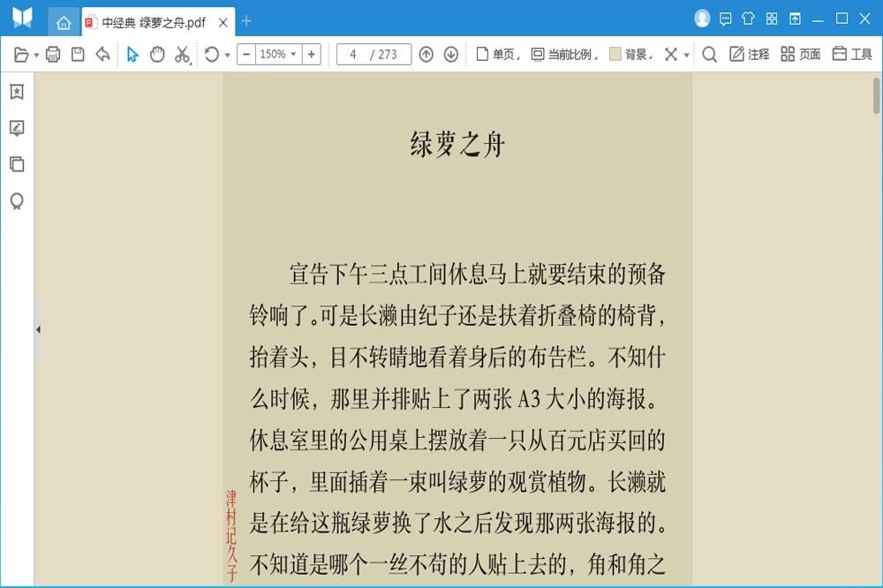The height and width of the screenshot is (588, 883).
Task: Open the skin shirt icon
Action: (748, 19)
